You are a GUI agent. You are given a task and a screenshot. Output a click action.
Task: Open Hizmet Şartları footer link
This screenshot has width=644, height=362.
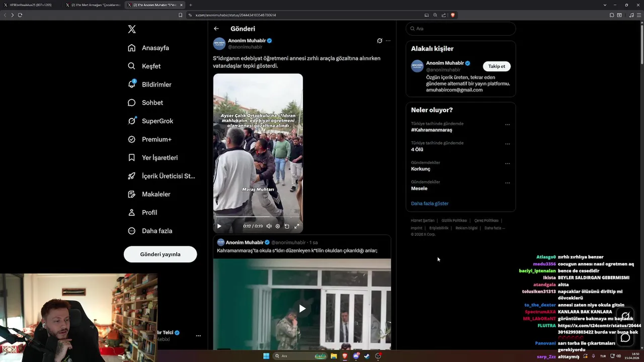[x=423, y=221]
